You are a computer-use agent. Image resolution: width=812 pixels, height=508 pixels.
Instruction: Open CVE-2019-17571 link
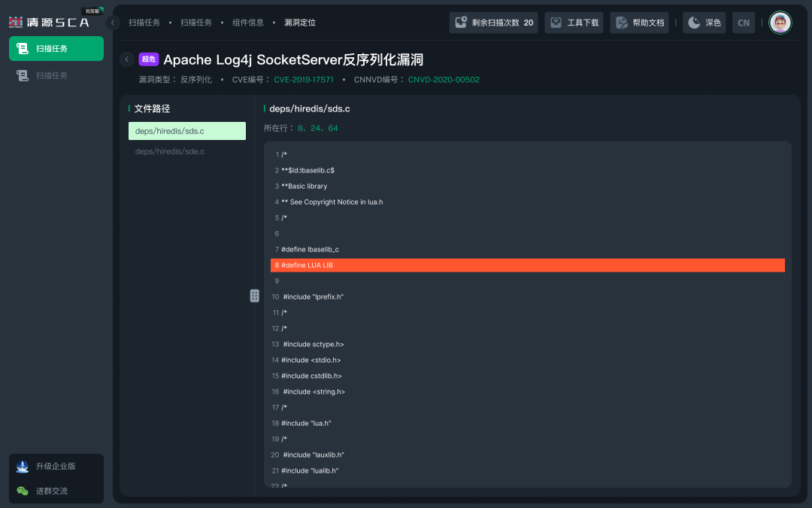point(304,80)
